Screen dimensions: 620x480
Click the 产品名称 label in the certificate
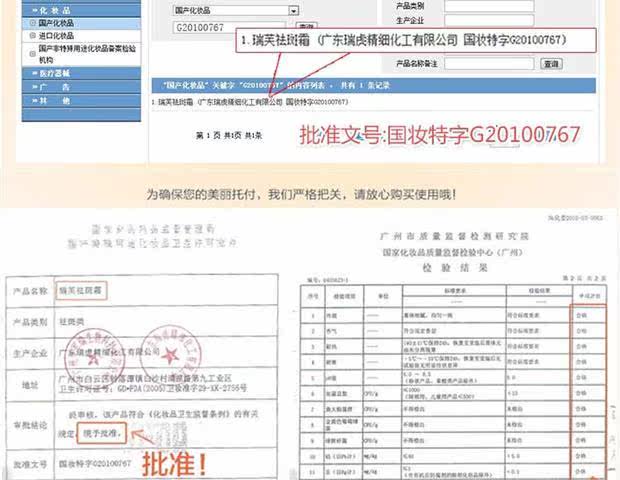pyautogui.click(x=30, y=291)
